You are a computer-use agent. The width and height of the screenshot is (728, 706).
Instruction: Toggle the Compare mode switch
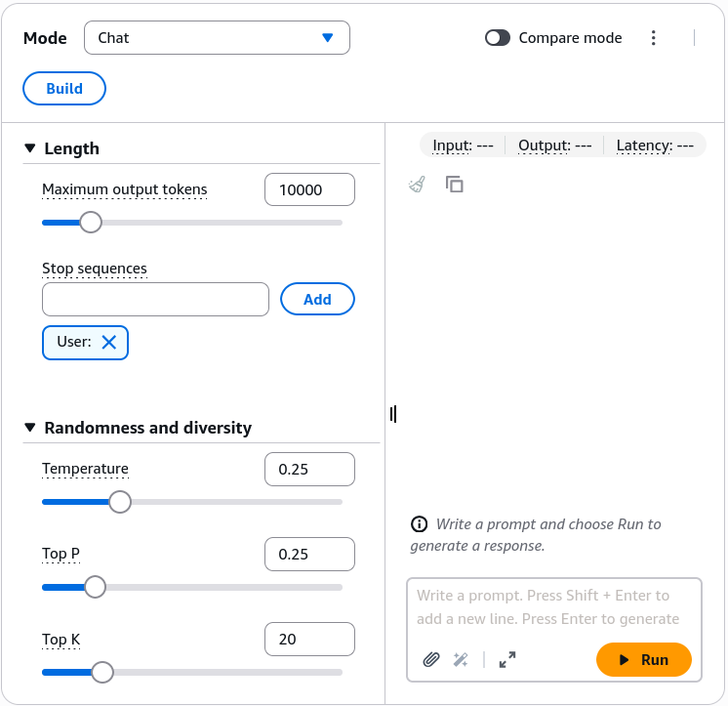(498, 38)
